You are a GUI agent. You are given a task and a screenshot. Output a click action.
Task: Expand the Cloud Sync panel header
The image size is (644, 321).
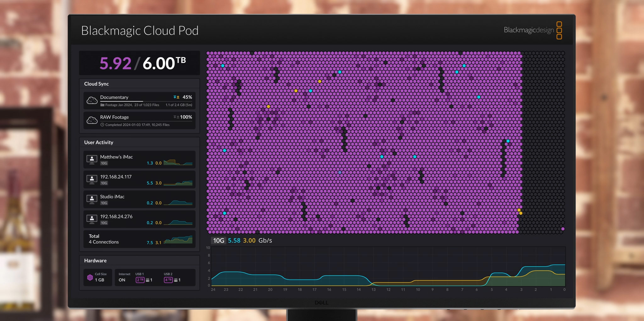click(x=96, y=84)
